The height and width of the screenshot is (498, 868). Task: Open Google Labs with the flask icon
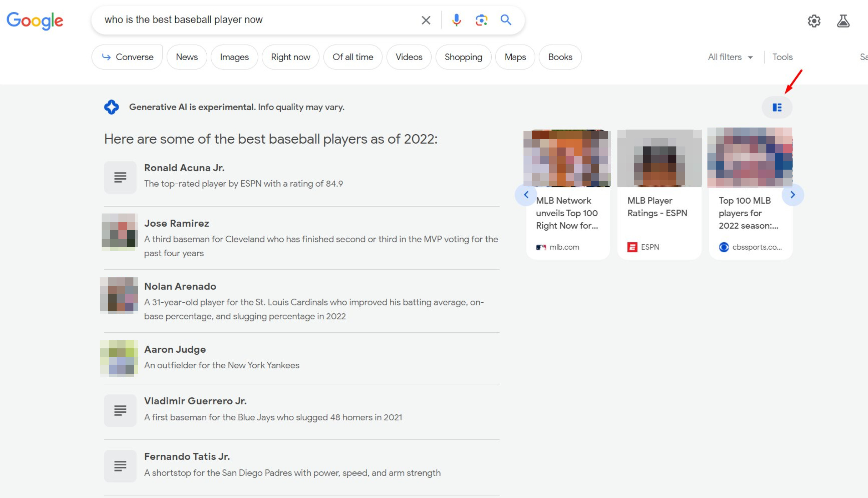pyautogui.click(x=844, y=21)
